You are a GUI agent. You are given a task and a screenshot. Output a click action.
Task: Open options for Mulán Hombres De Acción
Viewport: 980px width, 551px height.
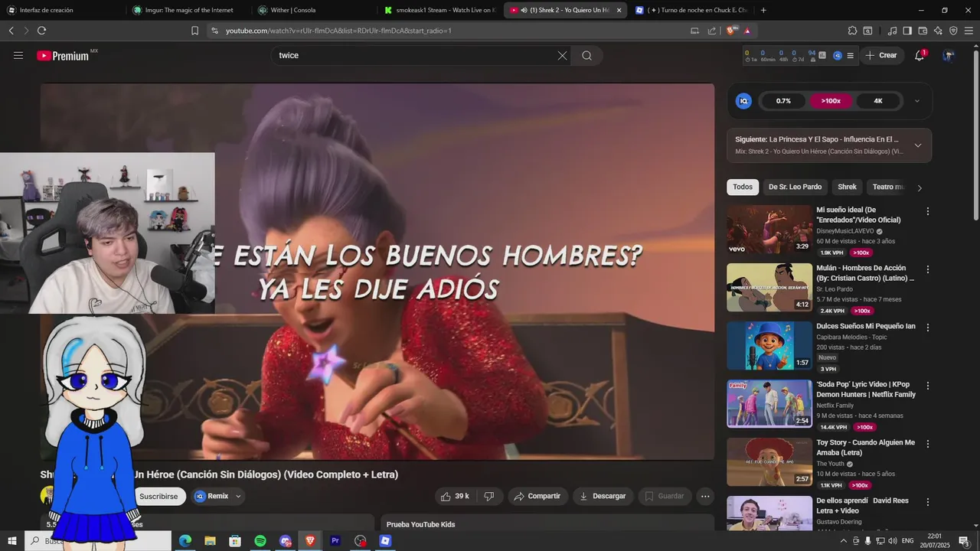pyautogui.click(x=928, y=269)
